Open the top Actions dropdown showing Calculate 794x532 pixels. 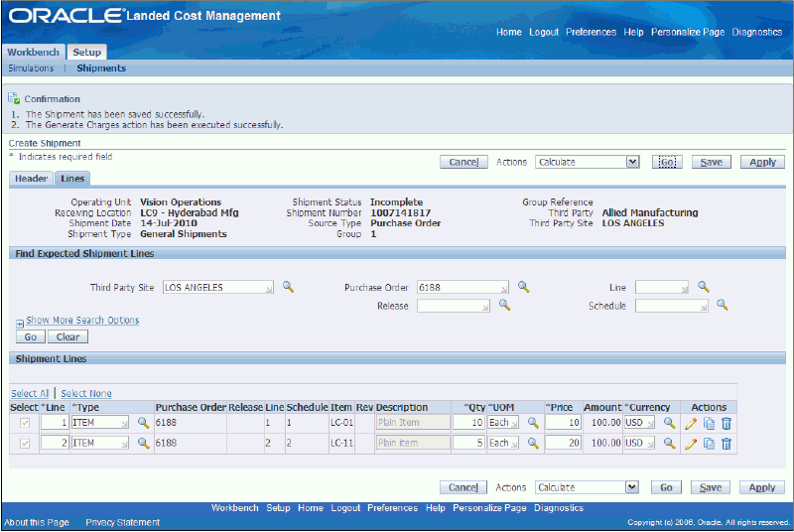587,162
